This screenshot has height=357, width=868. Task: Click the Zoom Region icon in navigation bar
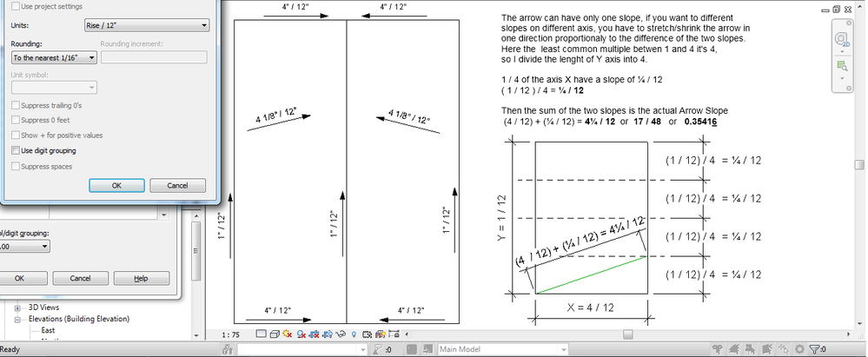point(842,66)
